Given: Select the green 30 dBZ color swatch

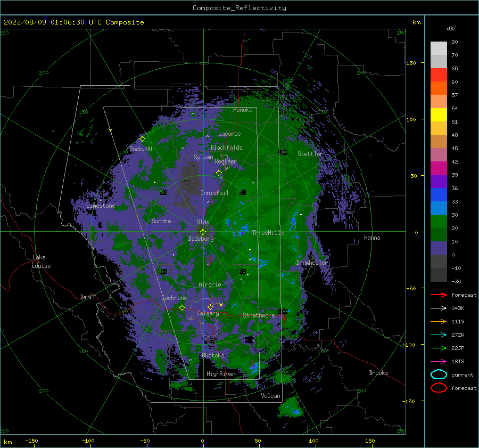Looking at the screenshot, I should point(439,222).
